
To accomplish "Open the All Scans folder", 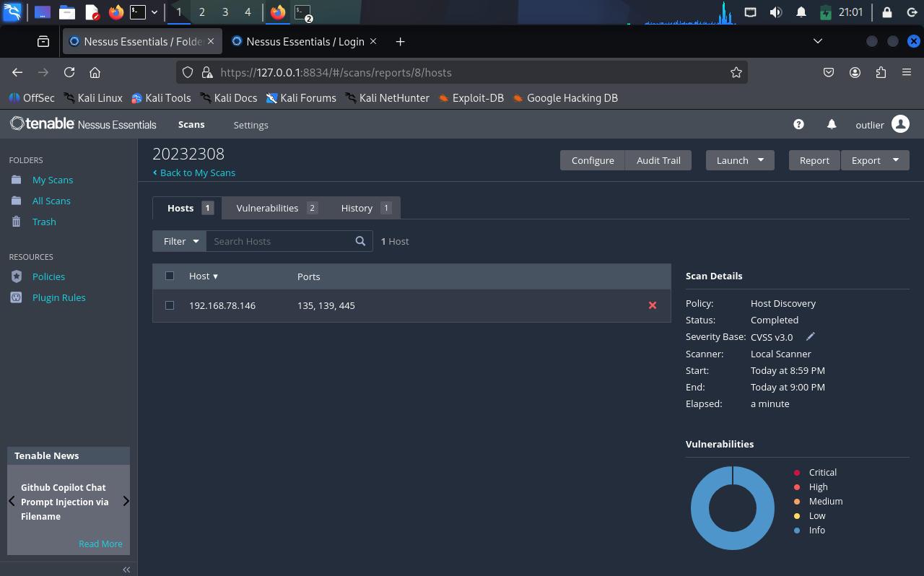I will tap(51, 201).
